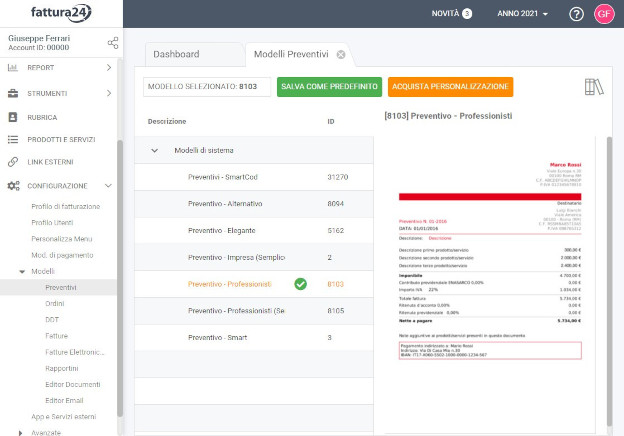
Task: Open NOVITÀ in the top bar
Action: click(445, 14)
